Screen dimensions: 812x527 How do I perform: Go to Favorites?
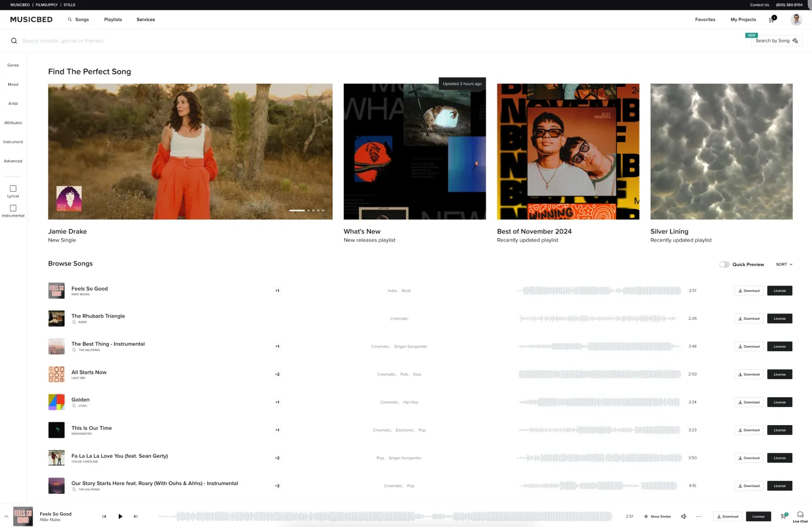[x=705, y=20]
